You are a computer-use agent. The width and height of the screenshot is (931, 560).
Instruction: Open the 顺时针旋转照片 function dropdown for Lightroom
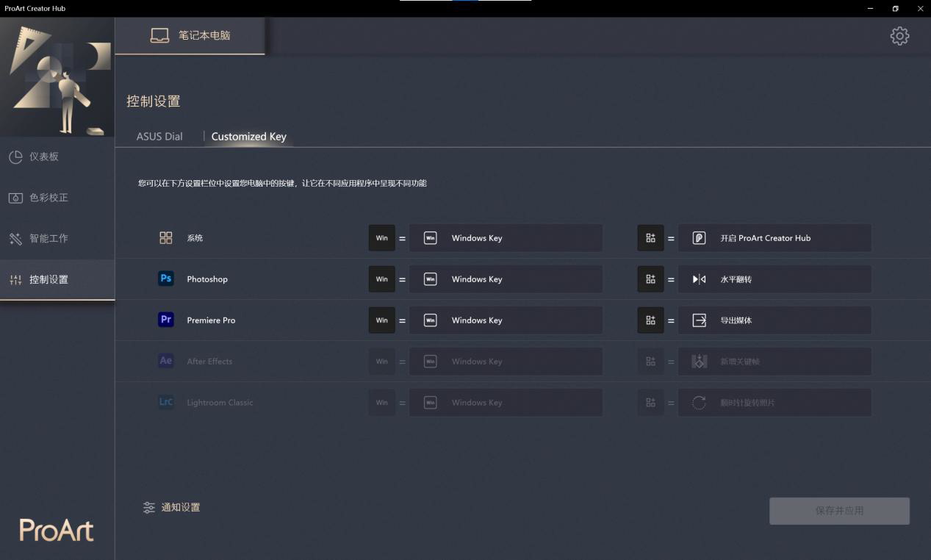pyautogui.click(x=774, y=403)
